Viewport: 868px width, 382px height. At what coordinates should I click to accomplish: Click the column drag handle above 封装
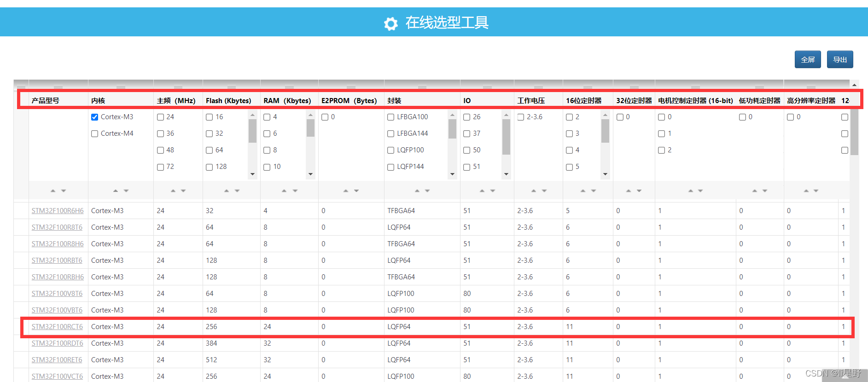422,87
